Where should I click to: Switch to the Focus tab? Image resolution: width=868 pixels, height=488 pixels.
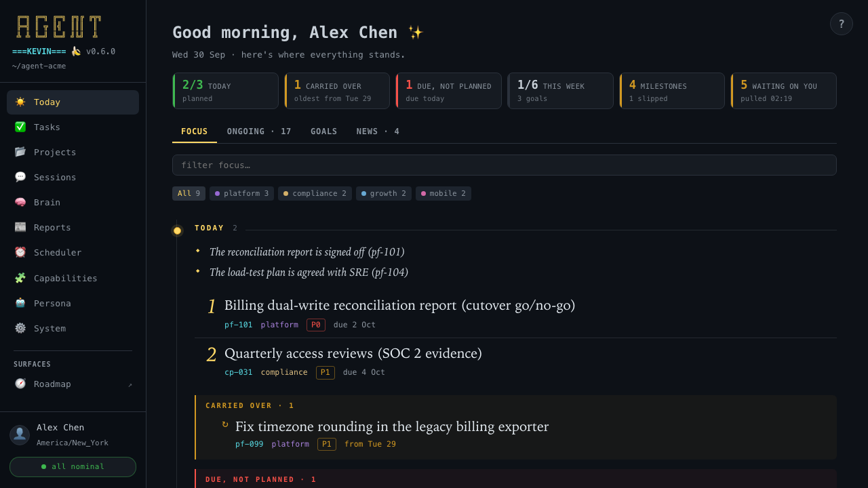point(195,131)
